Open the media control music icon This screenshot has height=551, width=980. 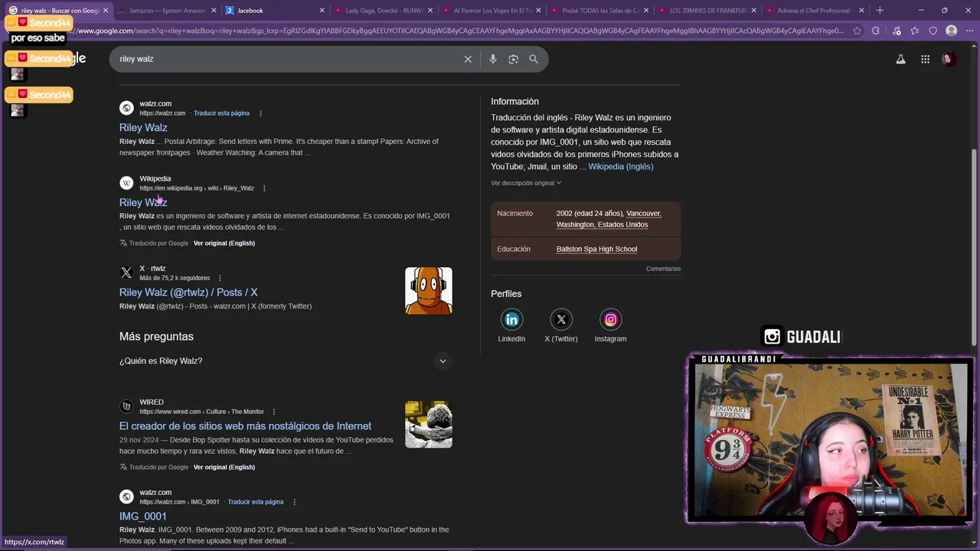point(897,31)
